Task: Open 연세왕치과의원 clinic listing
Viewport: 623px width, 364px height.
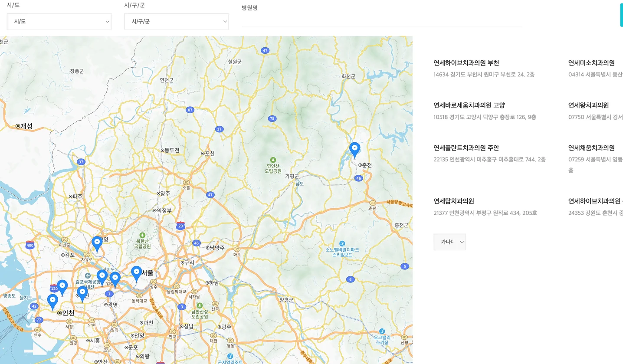Action: tap(589, 105)
